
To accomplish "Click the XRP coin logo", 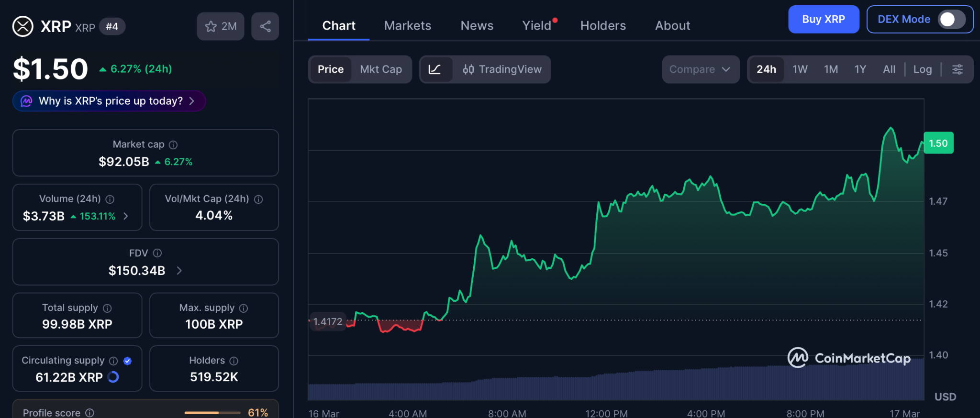I will point(22,26).
